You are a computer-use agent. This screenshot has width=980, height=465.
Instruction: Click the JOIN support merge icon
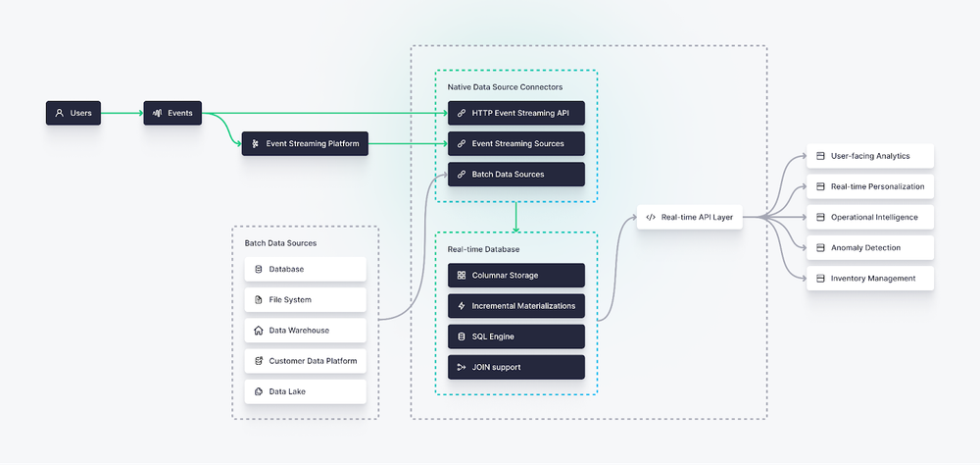(462, 367)
